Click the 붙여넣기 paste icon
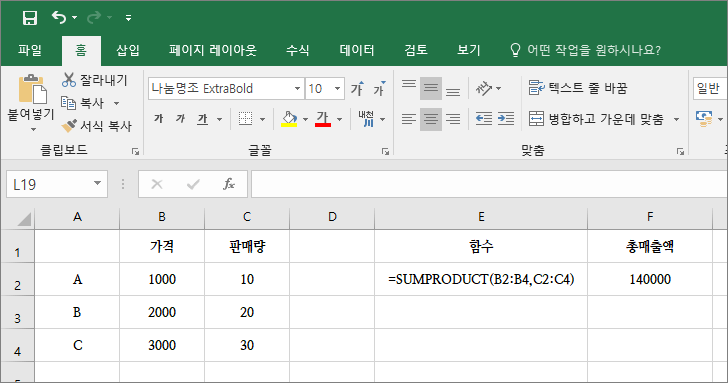This screenshot has width=728, height=383. [32, 89]
